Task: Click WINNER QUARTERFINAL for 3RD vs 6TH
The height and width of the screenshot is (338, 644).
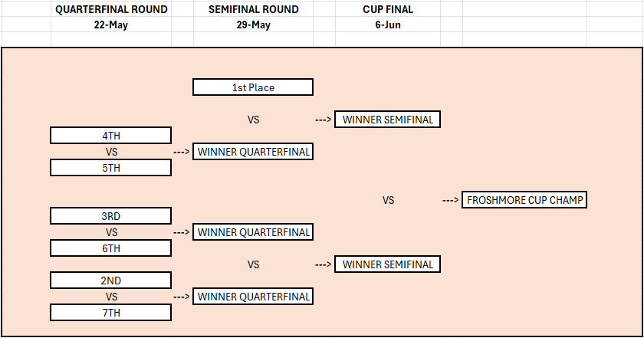Action: tap(253, 232)
